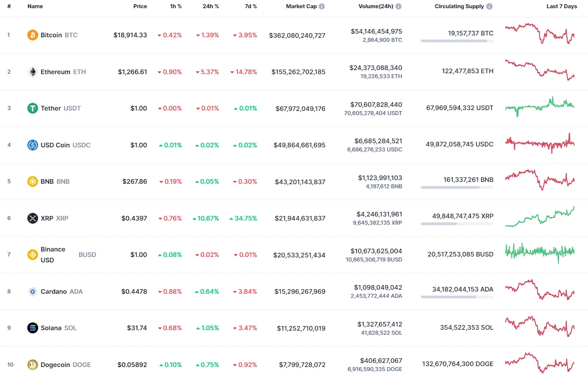
Task: Click the XRP logo icon
Action: tap(32, 218)
